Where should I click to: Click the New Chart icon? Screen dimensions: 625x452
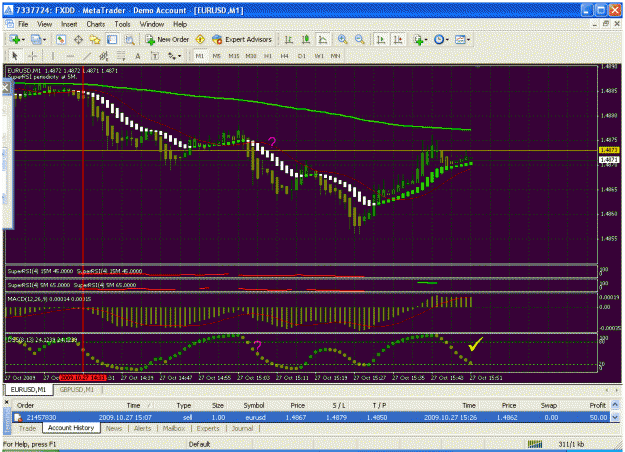tap(14, 39)
